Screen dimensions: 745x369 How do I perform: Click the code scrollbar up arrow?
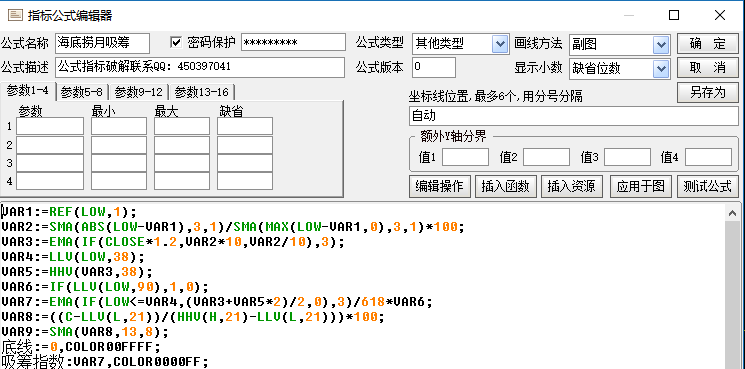[x=732, y=213]
